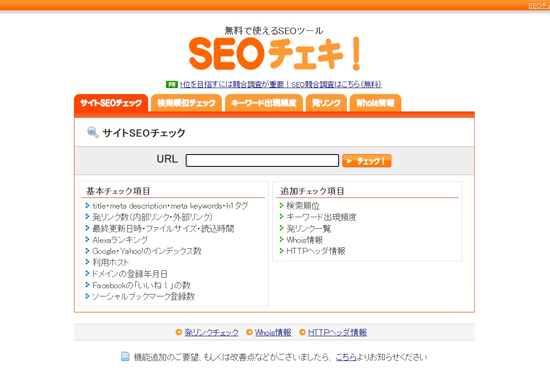The image size is (550, 385).
Task: Open the 発リンクチェック footer link
Action: pyautogui.click(x=212, y=332)
